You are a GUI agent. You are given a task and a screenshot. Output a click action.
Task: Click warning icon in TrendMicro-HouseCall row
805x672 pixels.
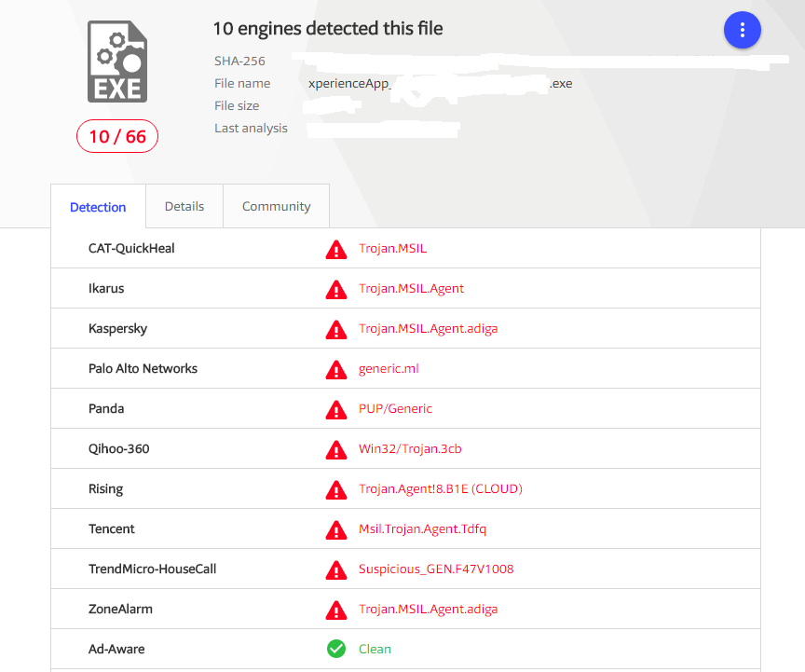(336, 569)
